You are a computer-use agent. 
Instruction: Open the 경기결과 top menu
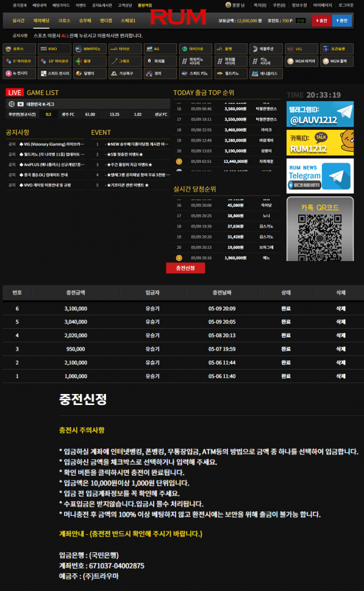(x=20, y=5)
